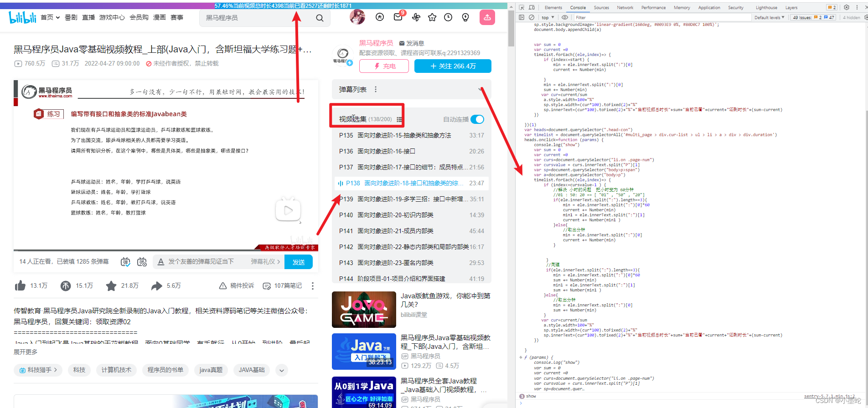The width and height of the screenshot is (868, 408).
Task: Open more actions dots beside 107篇笔记
Action: click(x=313, y=286)
